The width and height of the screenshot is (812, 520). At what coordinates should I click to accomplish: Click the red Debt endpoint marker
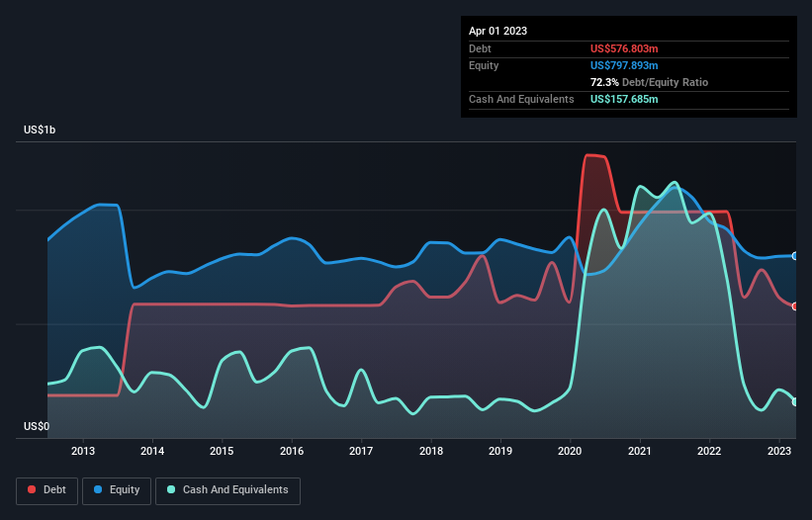[x=795, y=306]
